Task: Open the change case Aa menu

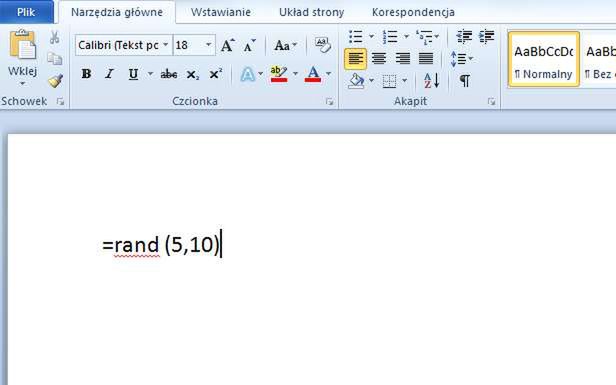Action: pos(285,46)
